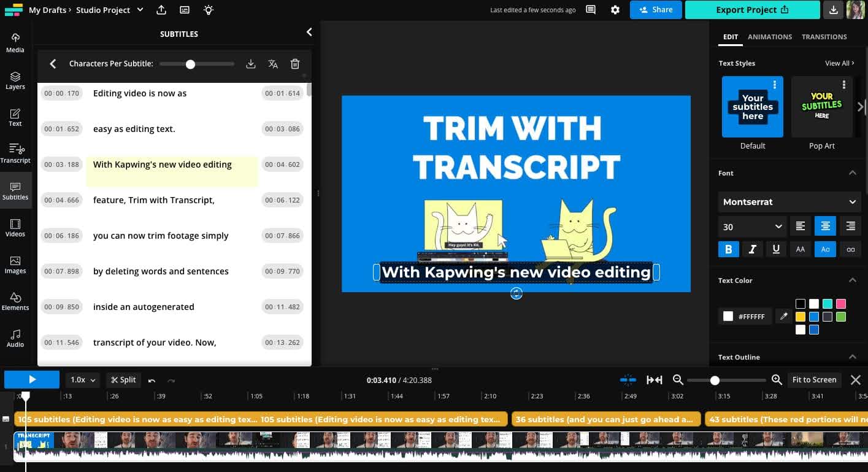Screen dimensions: 868x472
Task: Open project settings gear icon
Action: click(615, 10)
